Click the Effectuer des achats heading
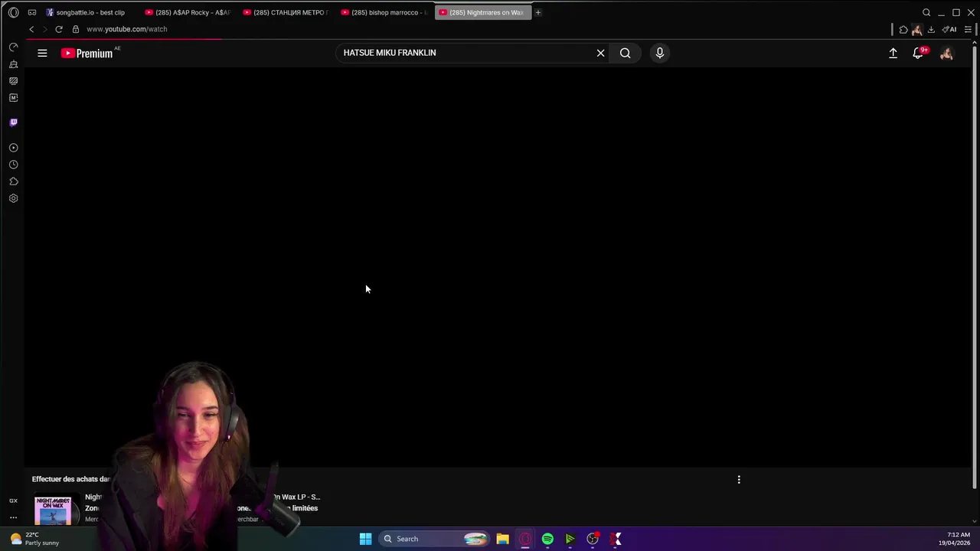Image resolution: width=980 pixels, height=551 pixels. (71, 479)
